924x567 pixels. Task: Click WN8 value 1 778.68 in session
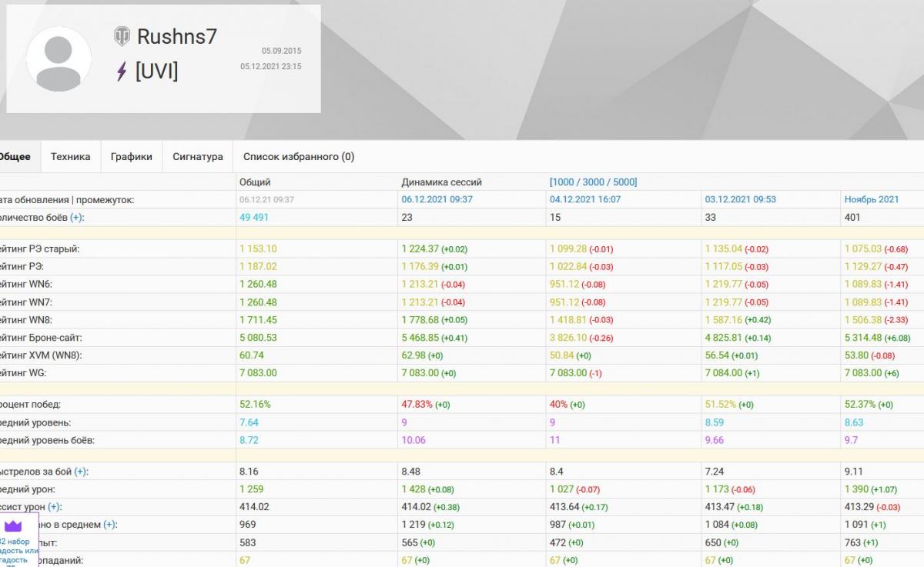click(420, 319)
